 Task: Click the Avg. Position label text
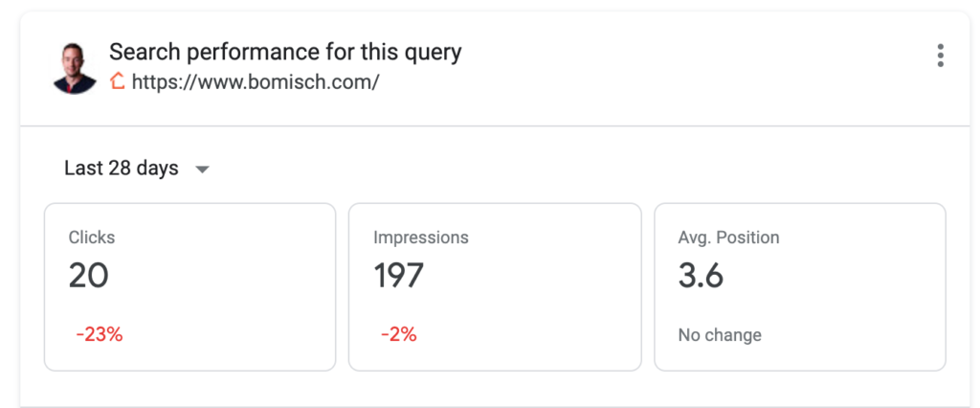pos(728,238)
